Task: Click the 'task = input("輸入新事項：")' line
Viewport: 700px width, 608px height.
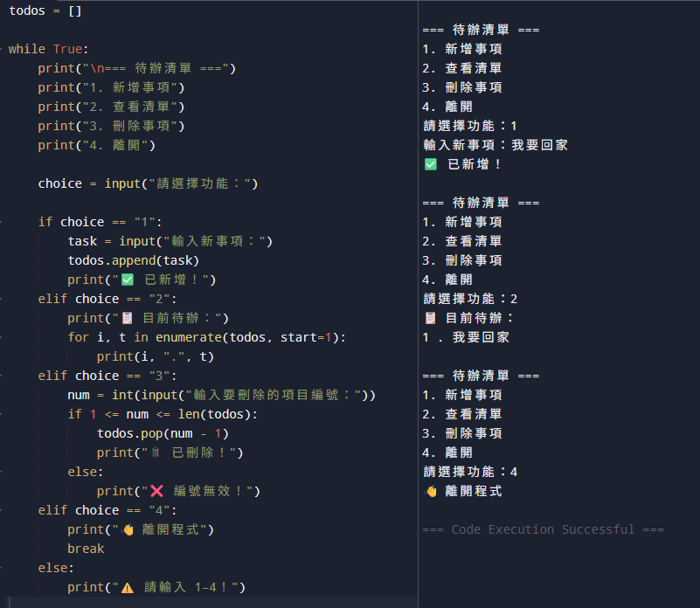Action: pos(170,241)
